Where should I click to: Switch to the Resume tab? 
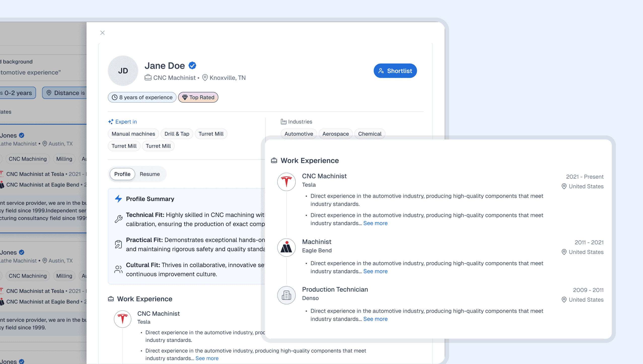(150, 174)
